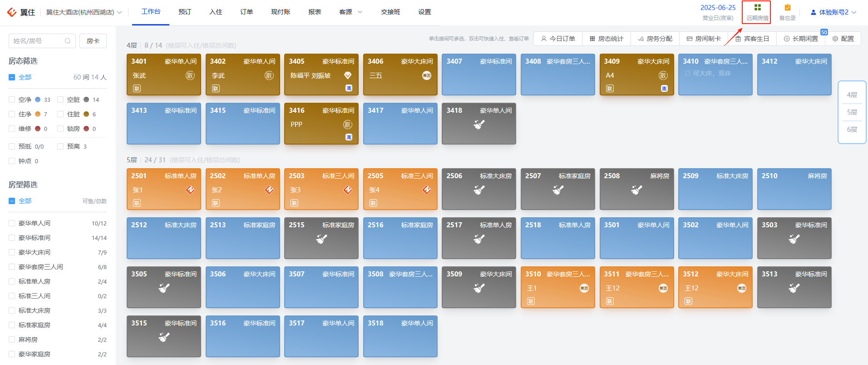Click the cleaning broom icon on room 3418
This screenshot has height=365, width=868.
point(479,125)
